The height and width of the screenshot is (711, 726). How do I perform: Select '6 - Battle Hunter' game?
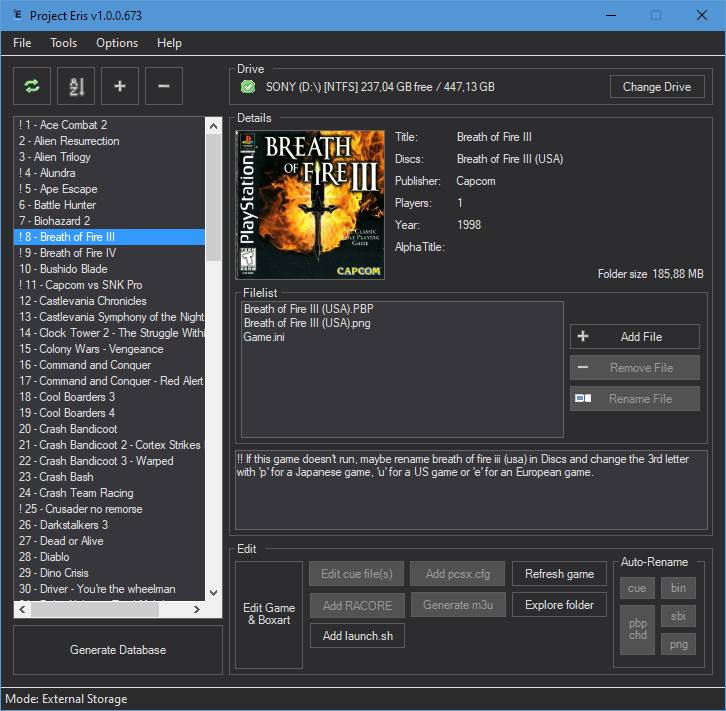pyautogui.click(x=109, y=205)
